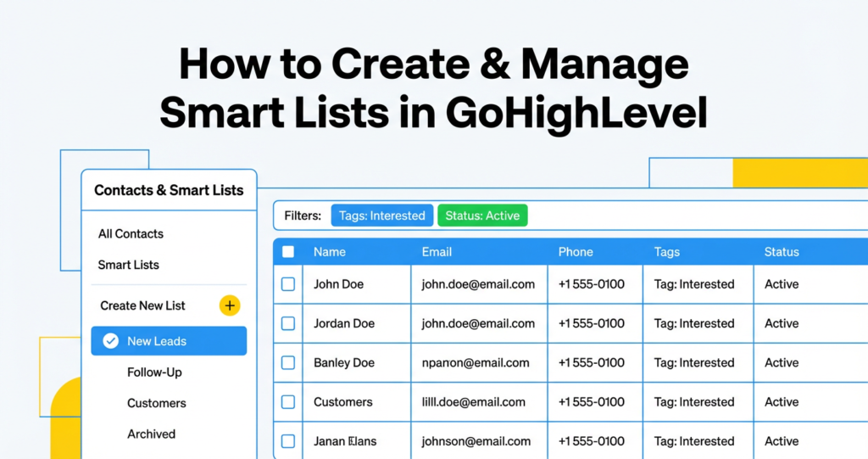Click Banley Doe's Active status
Image resolution: width=868 pixels, height=459 pixels.
[x=782, y=362]
